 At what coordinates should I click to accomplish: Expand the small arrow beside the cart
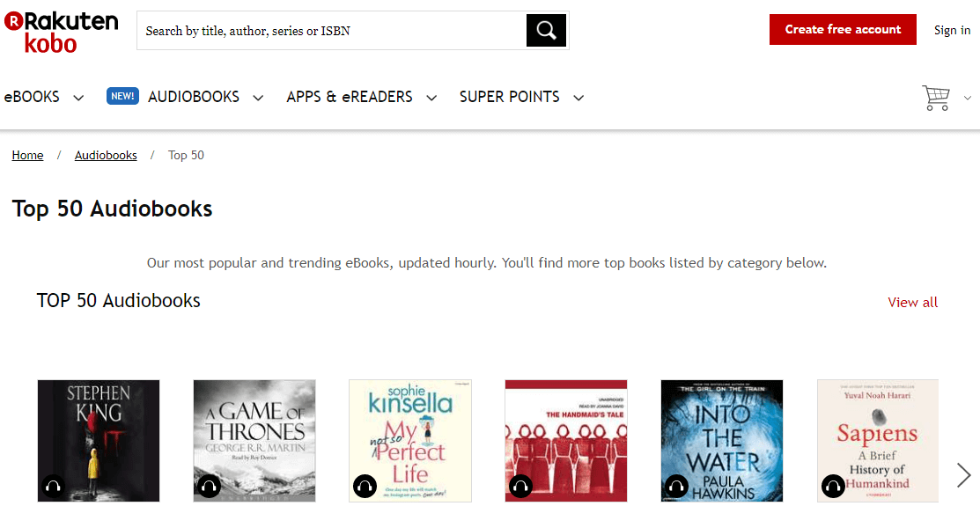coord(968,98)
